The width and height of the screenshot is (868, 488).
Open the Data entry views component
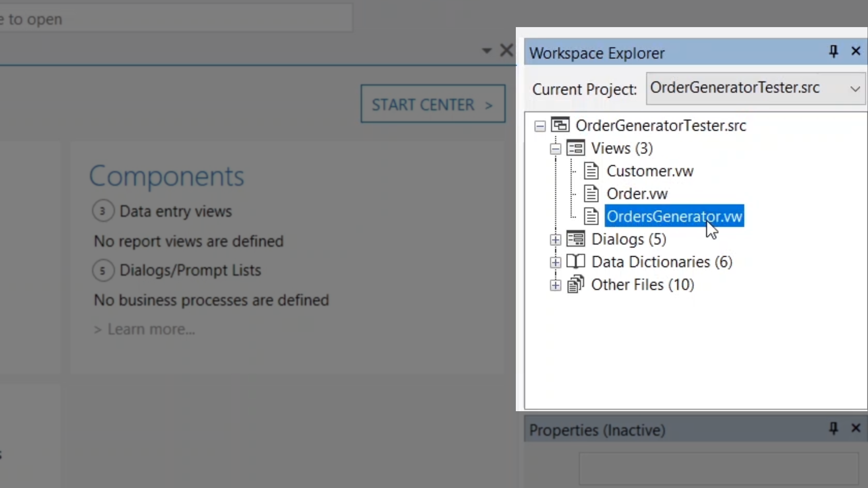pyautogui.click(x=175, y=211)
